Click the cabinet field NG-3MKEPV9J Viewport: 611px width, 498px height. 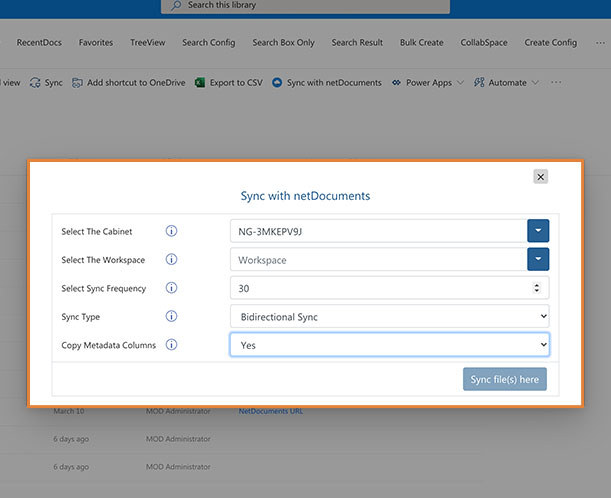378,231
